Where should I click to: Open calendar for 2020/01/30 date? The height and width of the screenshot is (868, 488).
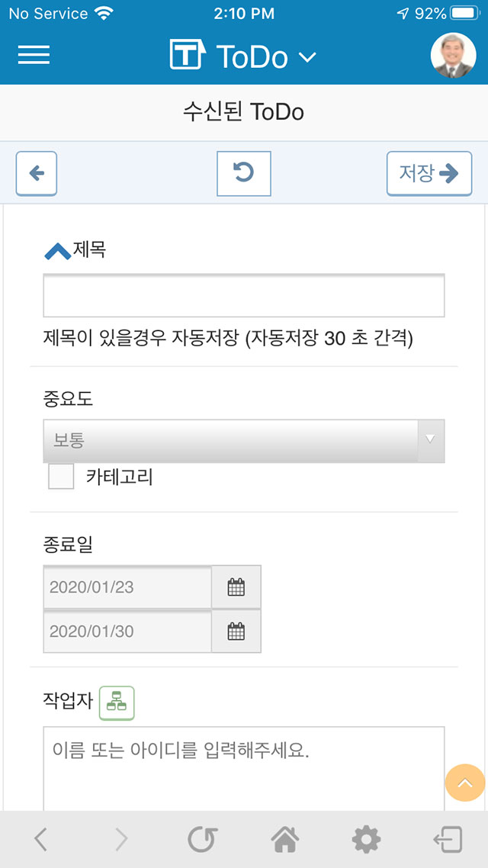[236, 631]
